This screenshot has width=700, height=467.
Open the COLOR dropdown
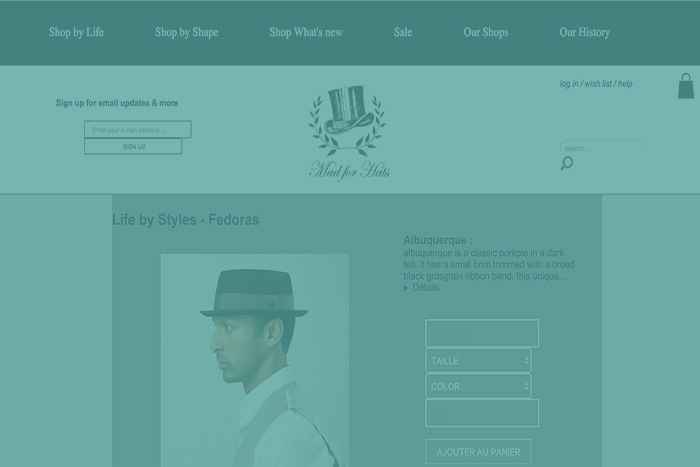pos(478,386)
